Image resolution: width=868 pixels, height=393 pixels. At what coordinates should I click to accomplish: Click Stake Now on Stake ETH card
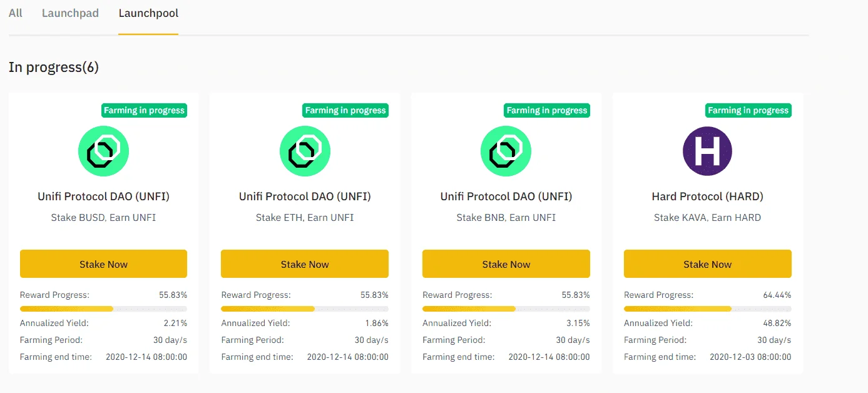(305, 264)
